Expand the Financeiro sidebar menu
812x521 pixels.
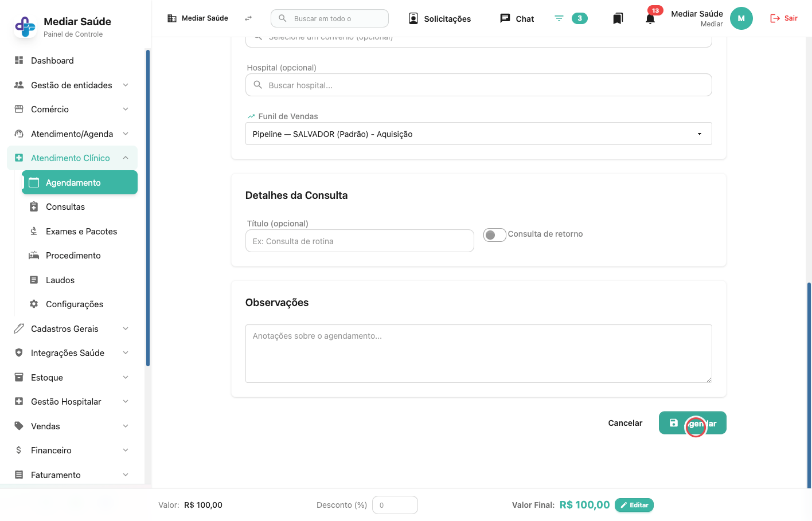click(72, 451)
